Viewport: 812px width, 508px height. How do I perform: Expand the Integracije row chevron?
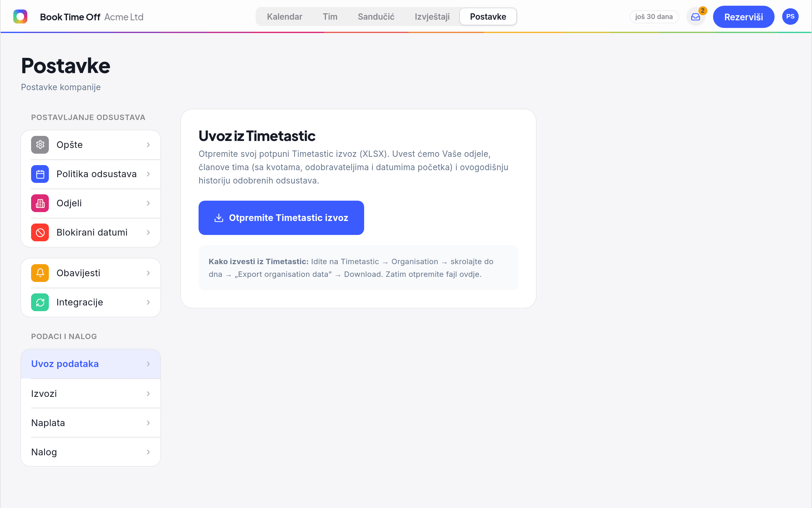pos(148,302)
